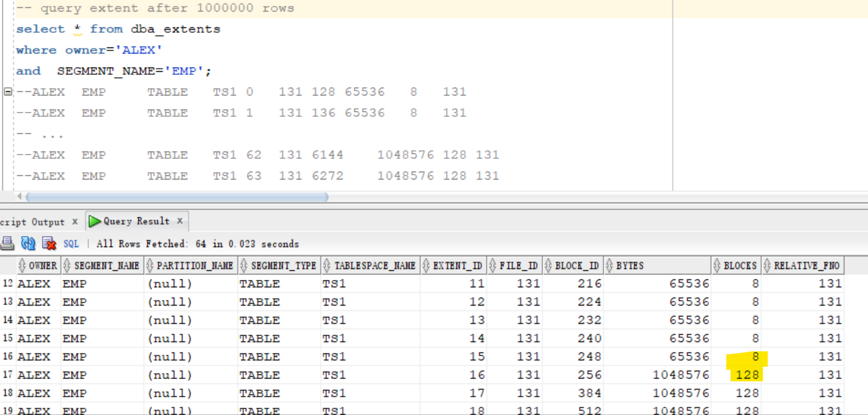
Task: Click the where owner='ALEX' line in editor
Action: tap(89, 50)
